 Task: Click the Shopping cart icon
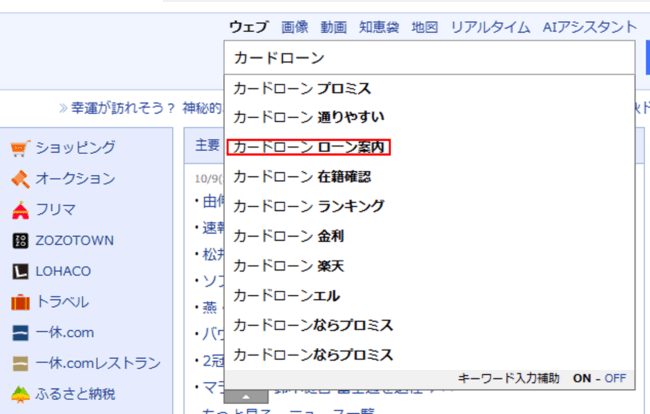pyautogui.click(x=20, y=148)
